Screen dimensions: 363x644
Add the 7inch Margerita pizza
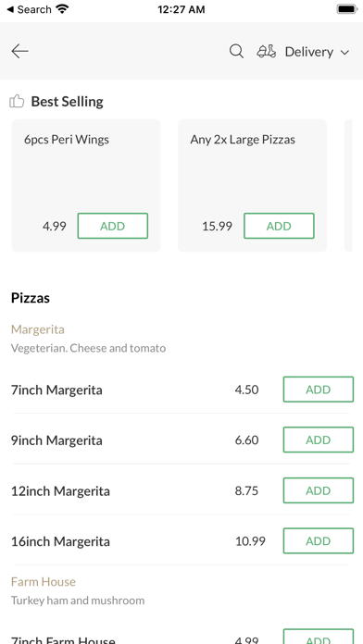(x=319, y=390)
